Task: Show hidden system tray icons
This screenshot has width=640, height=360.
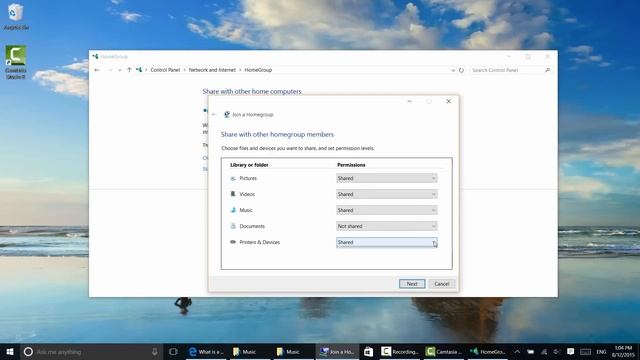Action: pos(517,351)
